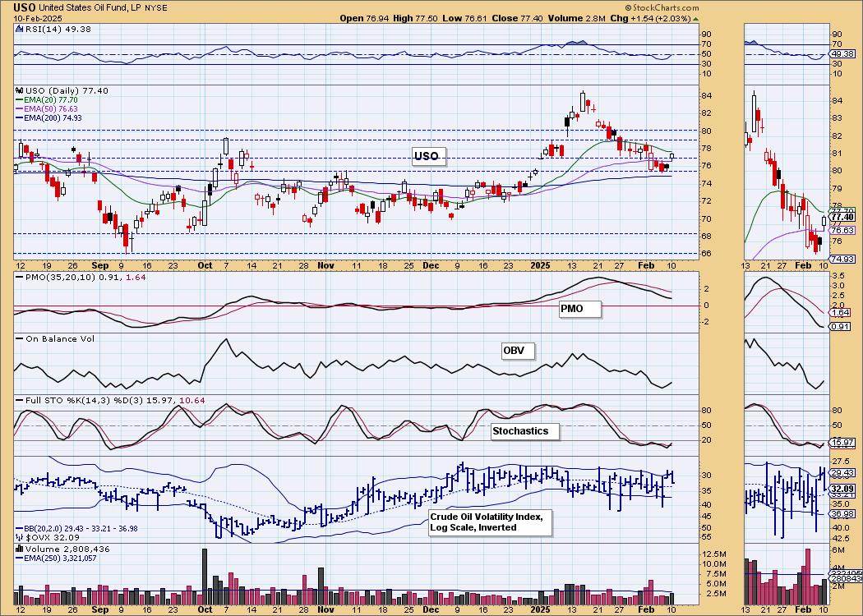Screen dimensions: 863x616
Task: Click the volume-bars glyph before "Volume 2,808,436"
Action: (20, 549)
